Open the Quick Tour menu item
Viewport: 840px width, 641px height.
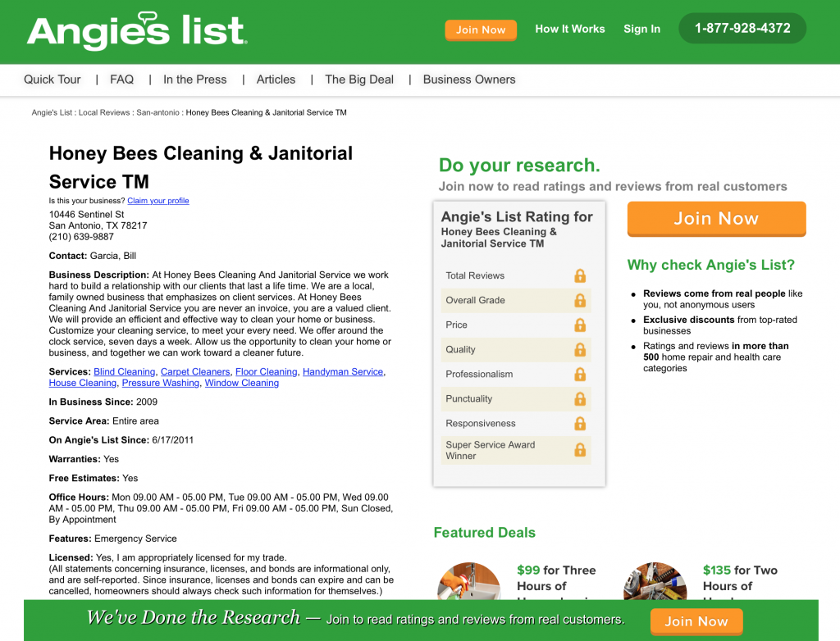(52, 80)
